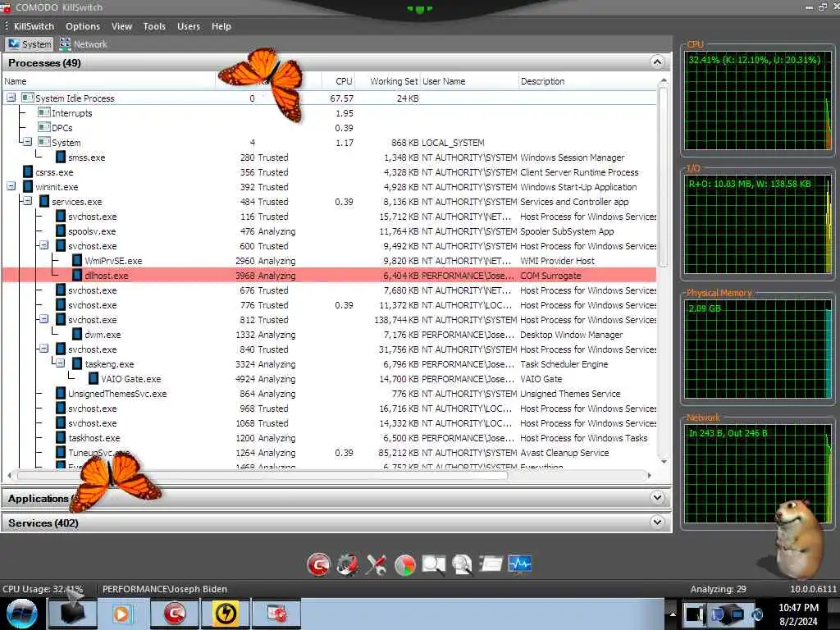The width and height of the screenshot is (840, 630).
Task: Click the white window list toolbar icon
Action: click(491, 564)
